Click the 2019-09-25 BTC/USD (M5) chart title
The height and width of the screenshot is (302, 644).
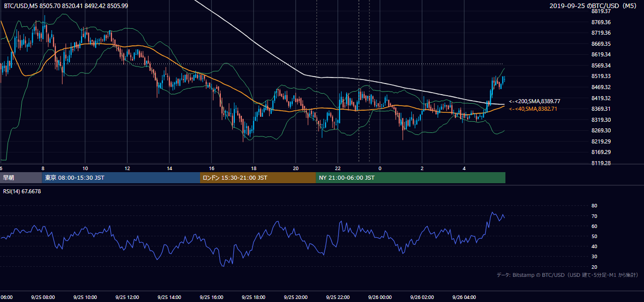[x=594, y=6]
